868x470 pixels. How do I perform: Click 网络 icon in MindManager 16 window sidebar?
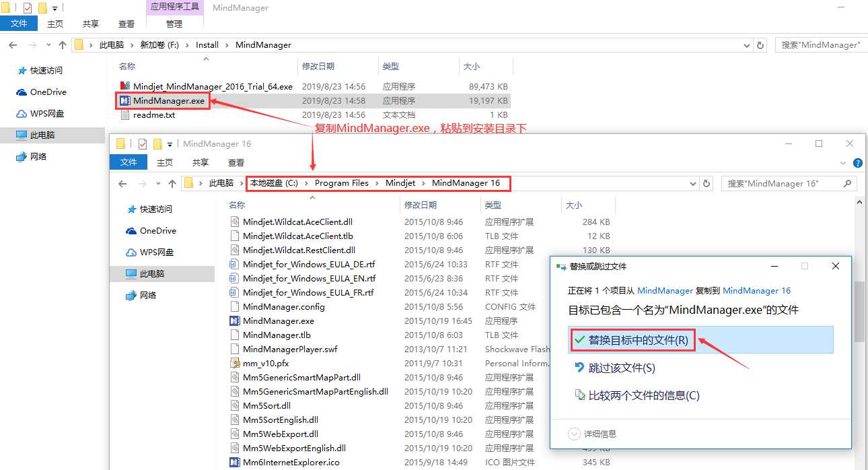pos(131,296)
